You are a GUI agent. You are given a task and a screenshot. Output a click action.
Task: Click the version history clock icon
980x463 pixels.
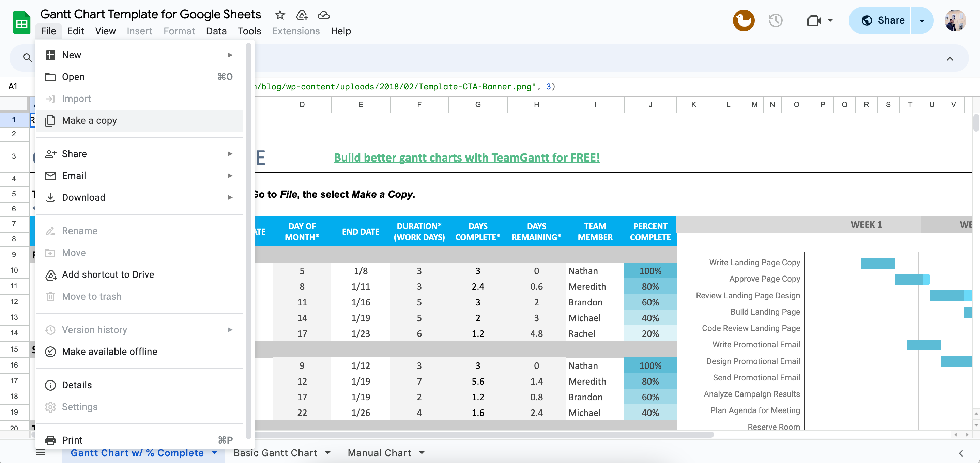click(x=776, y=19)
